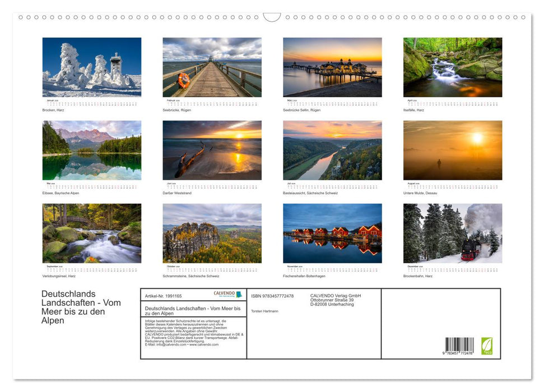Open the January thumbnail of Brocken, Harz
This screenshot has height=392, width=544.
point(91,67)
